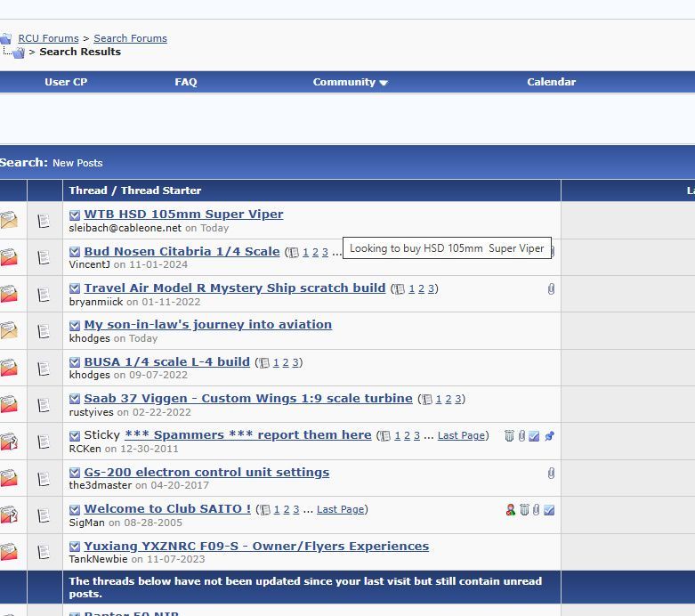This screenshot has height=616, width=695.
Task: Toggle the checkbox before My son-in-law's journey thread
Action: point(75,325)
